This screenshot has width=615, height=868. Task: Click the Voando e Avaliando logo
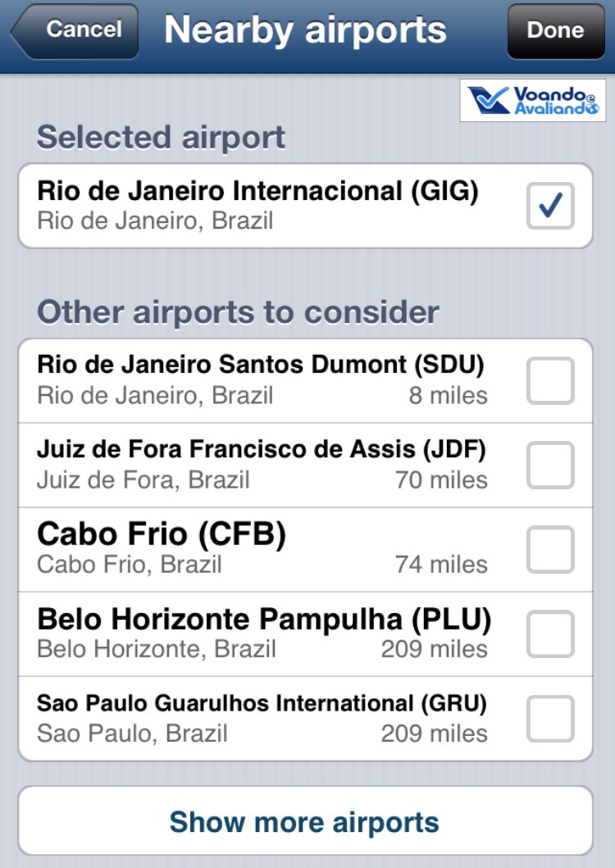532,100
